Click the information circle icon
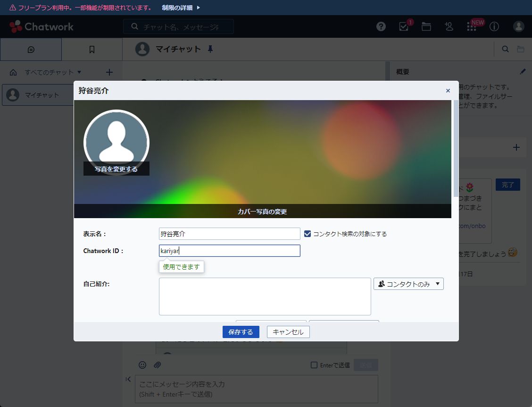 pyautogui.click(x=494, y=26)
